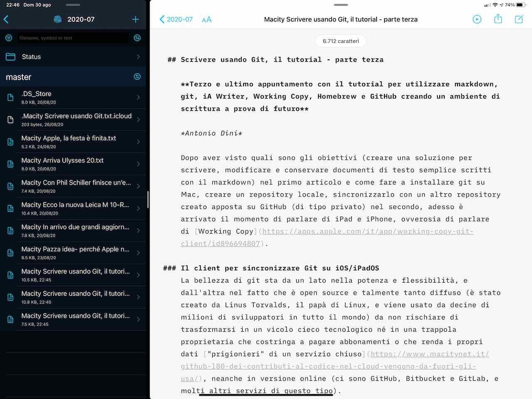The height and width of the screenshot is (399, 532).
Task: Open document preview with the play circle icon
Action: [x=477, y=19]
